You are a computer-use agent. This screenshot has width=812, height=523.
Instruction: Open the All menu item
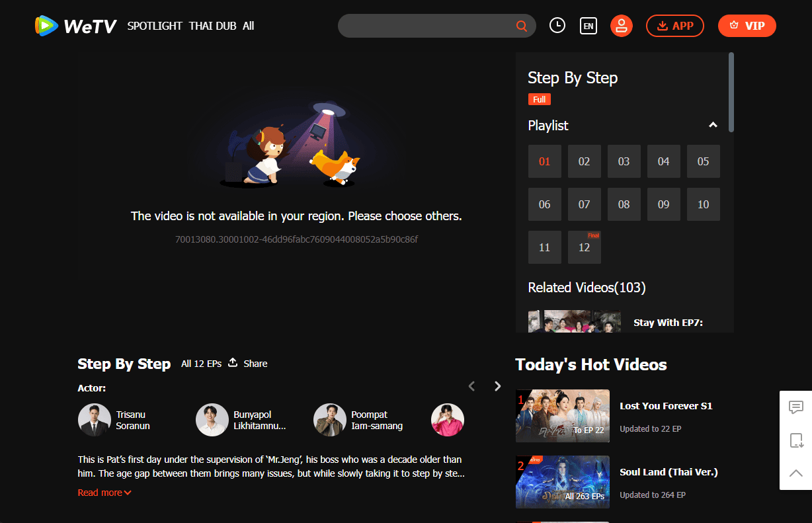pyautogui.click(x=248, y=26)
